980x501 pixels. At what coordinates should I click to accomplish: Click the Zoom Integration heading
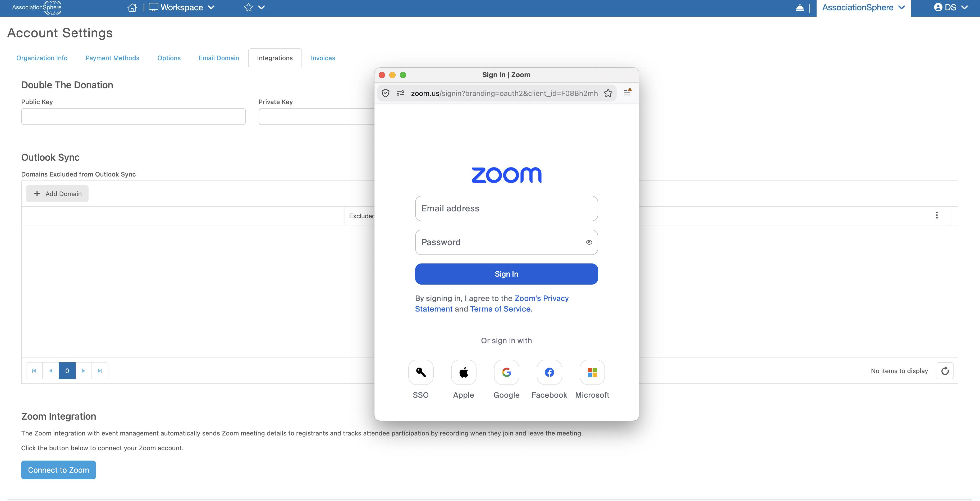coord(59,416)
